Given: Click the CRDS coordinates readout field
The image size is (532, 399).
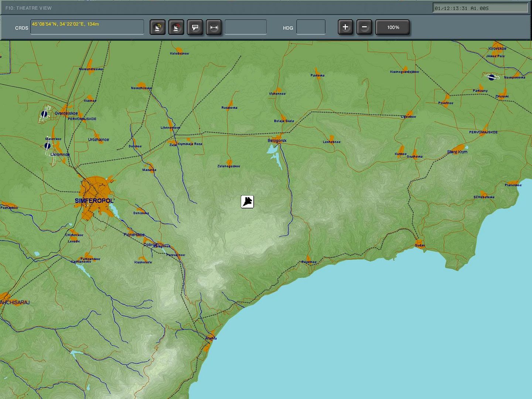Looking at the screenshot, I should [x=87, y=27].
